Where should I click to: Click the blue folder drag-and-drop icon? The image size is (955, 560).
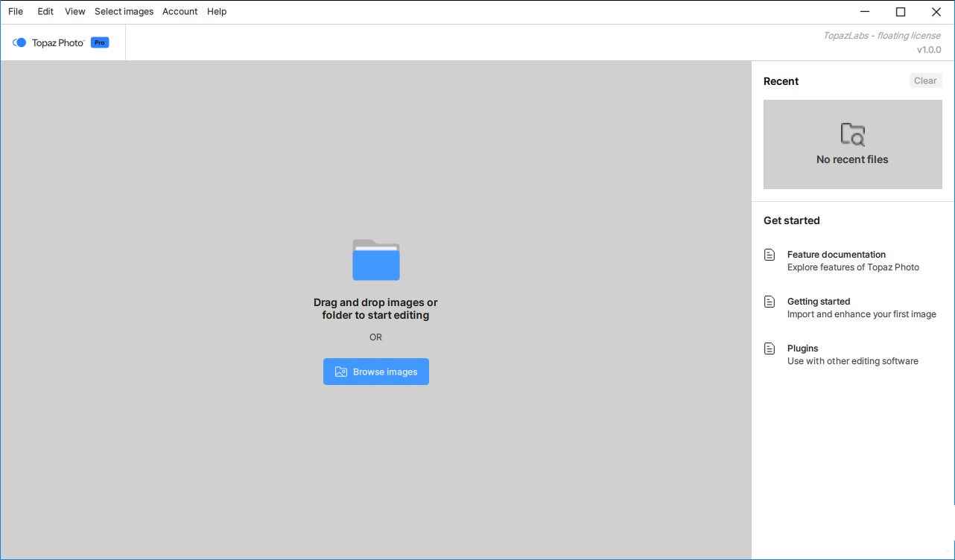[375, 260]
